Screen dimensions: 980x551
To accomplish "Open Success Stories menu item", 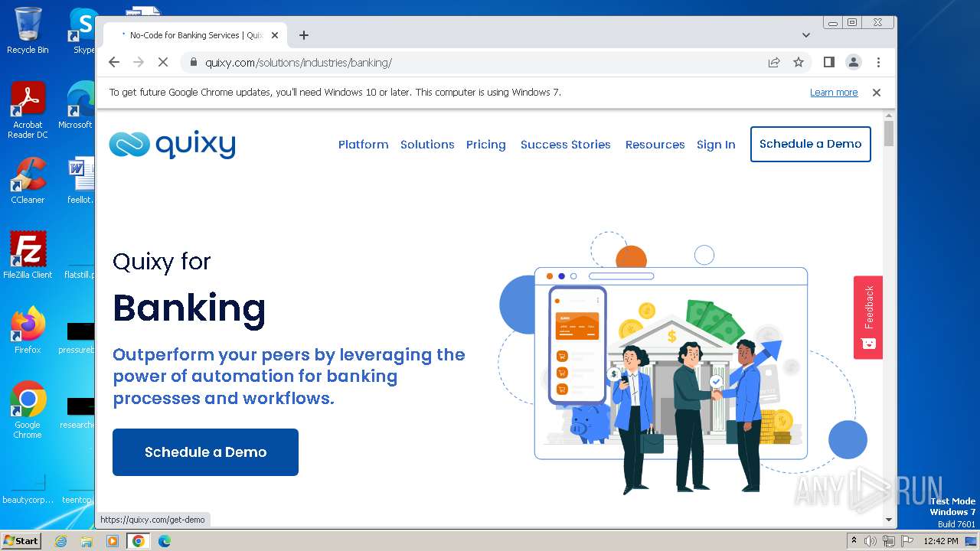I will pyautogui.click(x=566, y=145).
